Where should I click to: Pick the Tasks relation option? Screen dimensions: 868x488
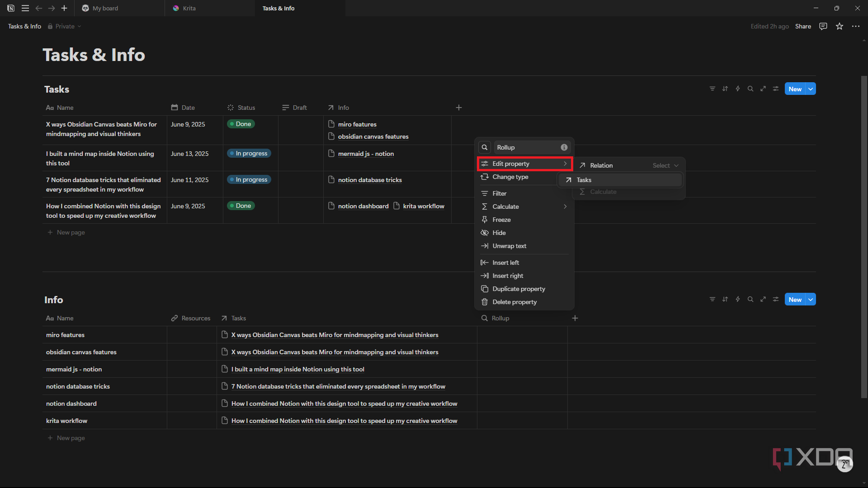click(x=620, y=180)
